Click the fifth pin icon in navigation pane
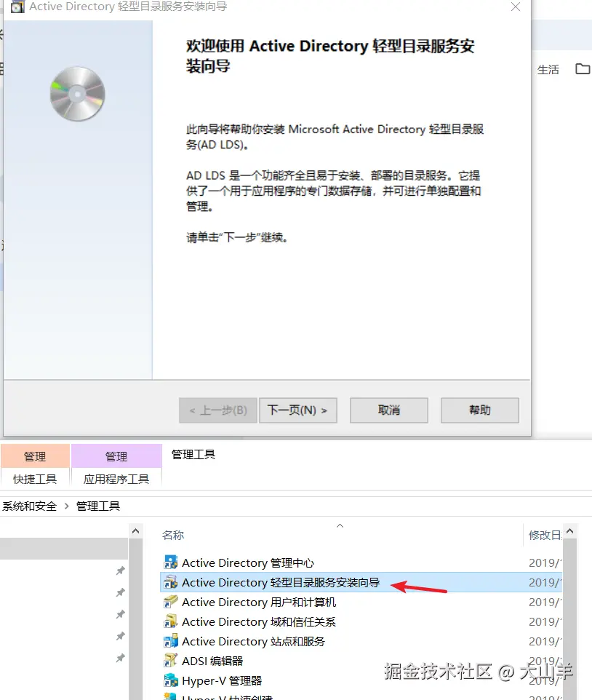This screenshot has width=592, height=700. (x=121, y=658)
